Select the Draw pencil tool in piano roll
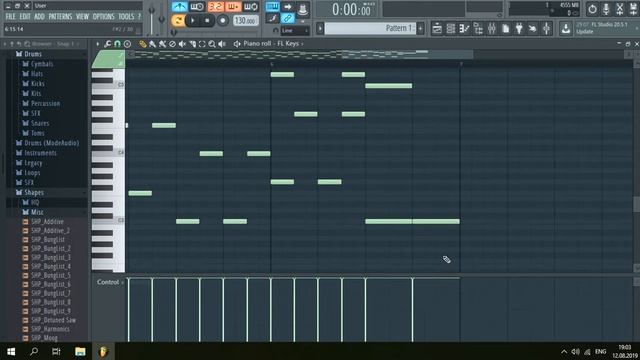The image size is (640, 360). 142,44
